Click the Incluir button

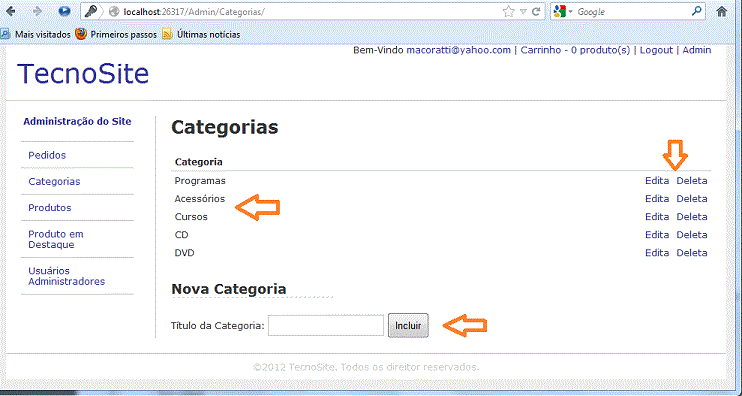(408, 326)
